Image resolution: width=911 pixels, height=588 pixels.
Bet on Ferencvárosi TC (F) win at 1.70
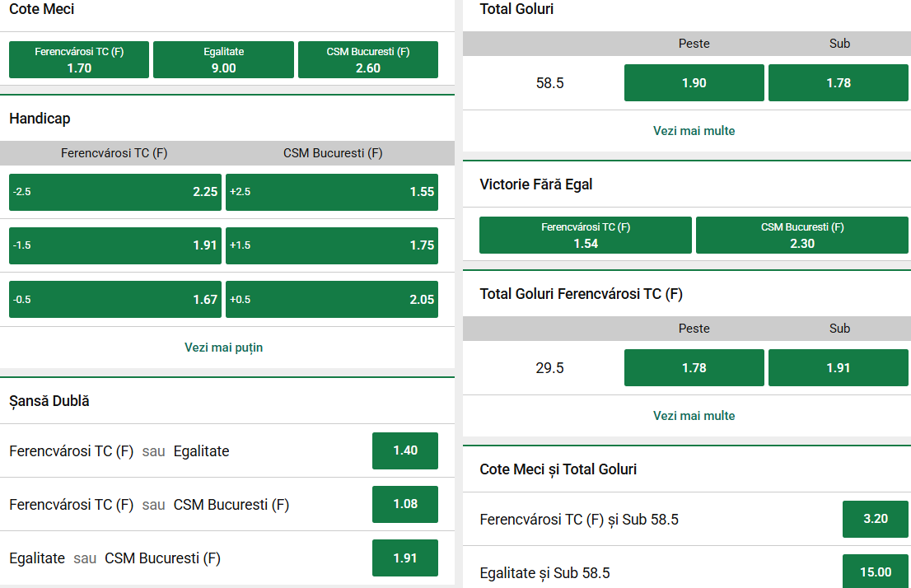(79, 60)
